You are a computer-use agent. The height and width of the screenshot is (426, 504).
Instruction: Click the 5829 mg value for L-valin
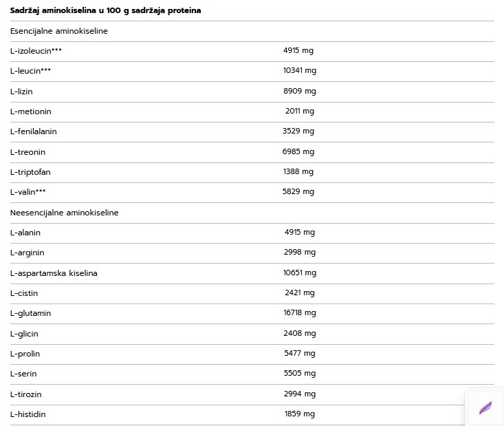[299, 192]
